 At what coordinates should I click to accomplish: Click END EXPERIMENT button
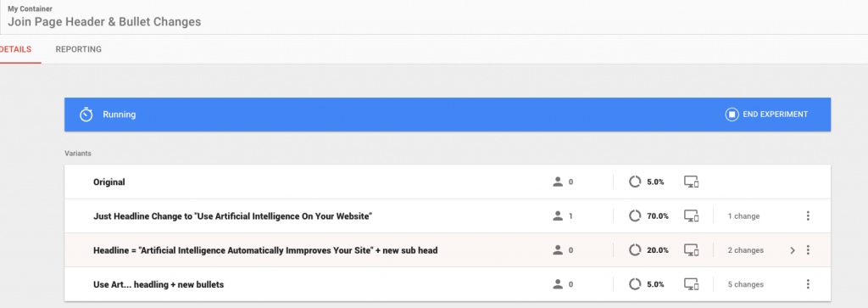tap(766, 115)
